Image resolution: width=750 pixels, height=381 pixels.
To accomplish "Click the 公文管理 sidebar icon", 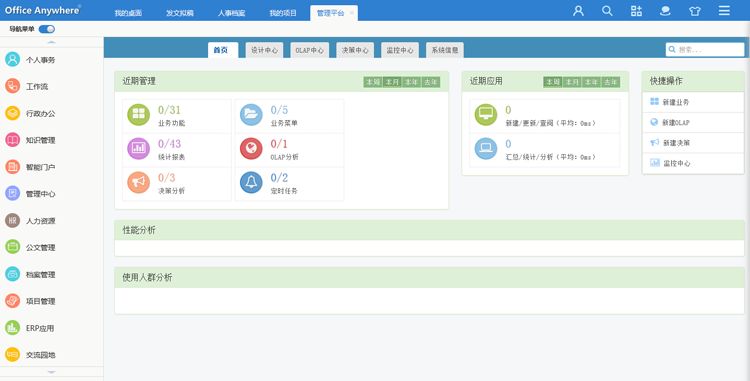I will click(x=12, y=247).
